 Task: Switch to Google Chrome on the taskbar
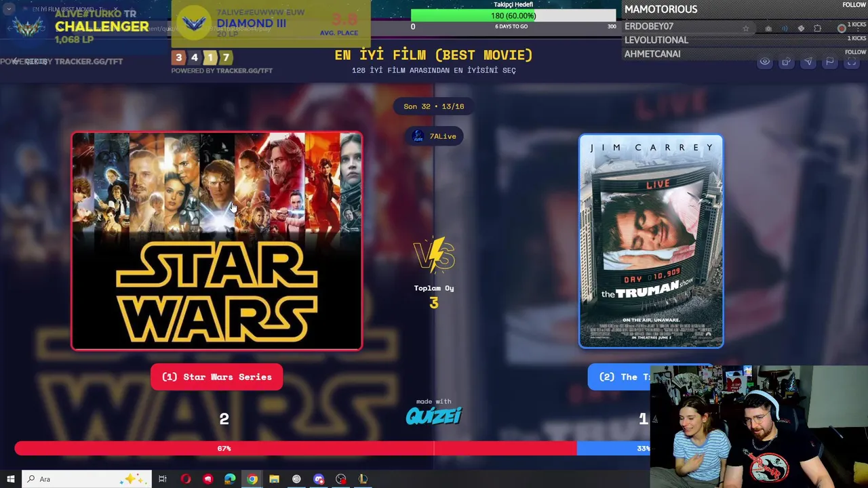(x=252, y=479)
